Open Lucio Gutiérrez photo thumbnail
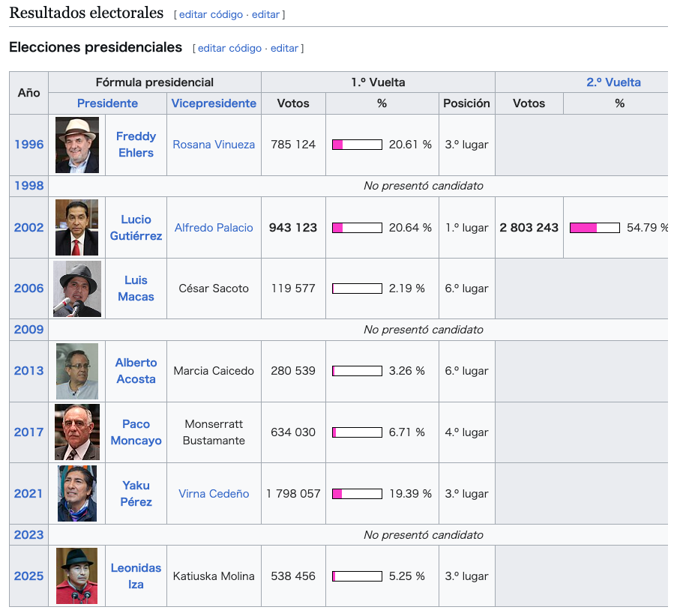 77,228
